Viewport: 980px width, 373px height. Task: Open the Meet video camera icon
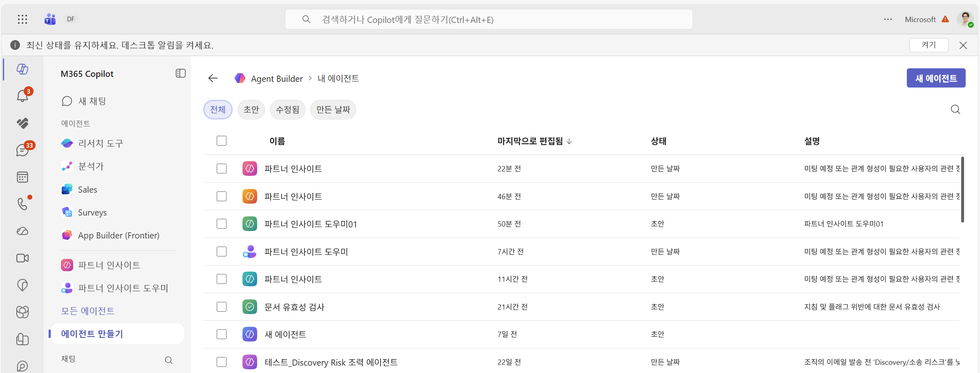pos(22,258)
